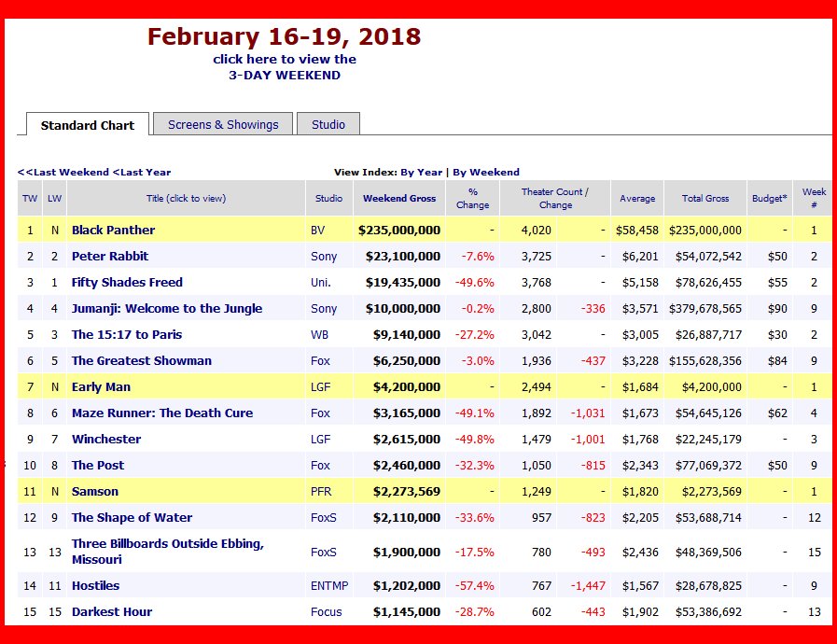Open Jumanji: Welcome to the Jungle
The height and width of the screenshot is (644, 837).
pos(167,309)
